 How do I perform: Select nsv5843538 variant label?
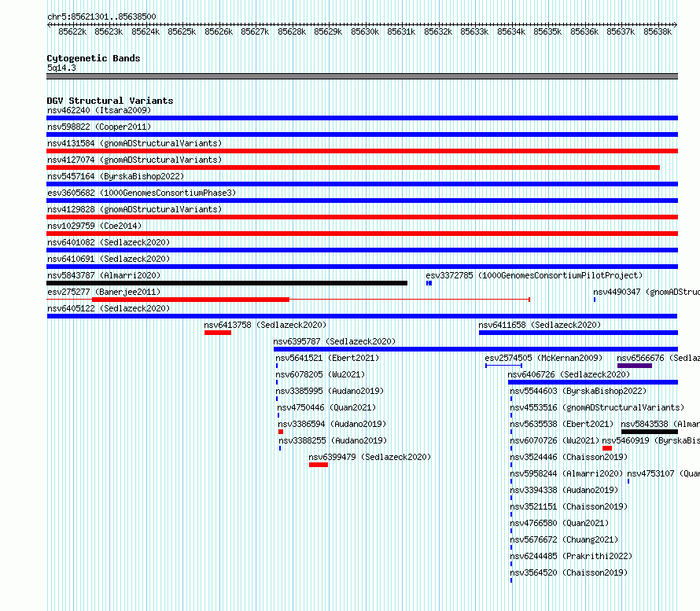coord(660,424)
